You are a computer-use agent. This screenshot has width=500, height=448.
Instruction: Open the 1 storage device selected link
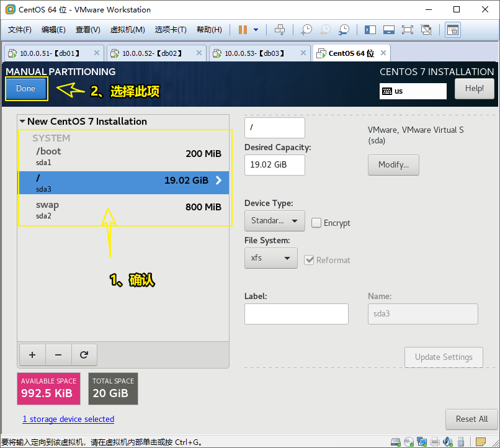68,419
